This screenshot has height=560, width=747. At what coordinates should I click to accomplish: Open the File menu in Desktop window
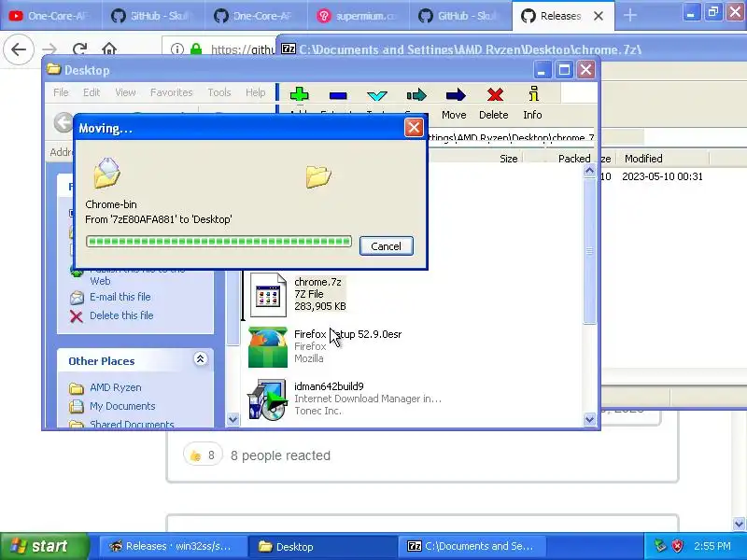[x=61, y=92]
